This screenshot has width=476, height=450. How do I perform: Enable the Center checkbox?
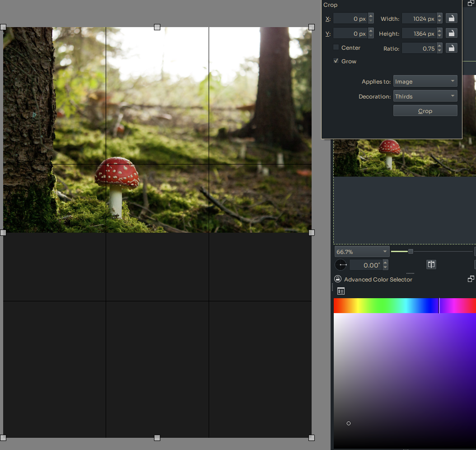[336, 47]
